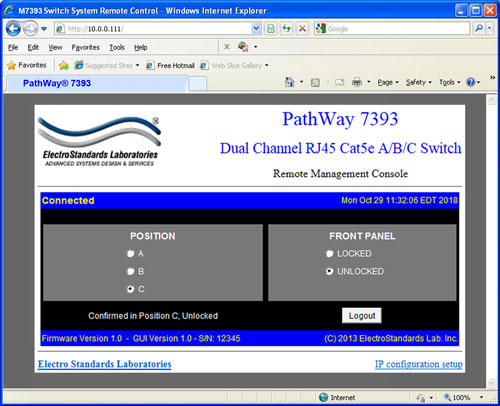Click the Print icon
500x406 pixels.
357,82
